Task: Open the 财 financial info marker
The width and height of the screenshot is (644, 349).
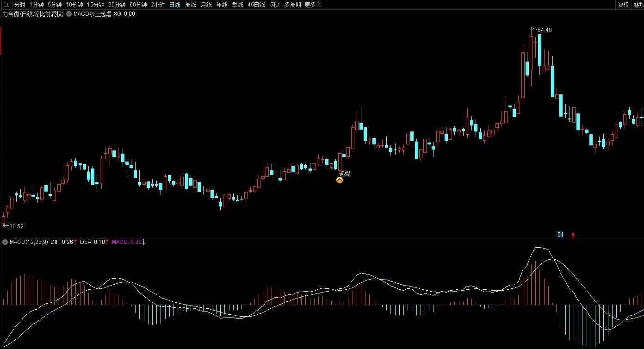Action: [560, 235]
